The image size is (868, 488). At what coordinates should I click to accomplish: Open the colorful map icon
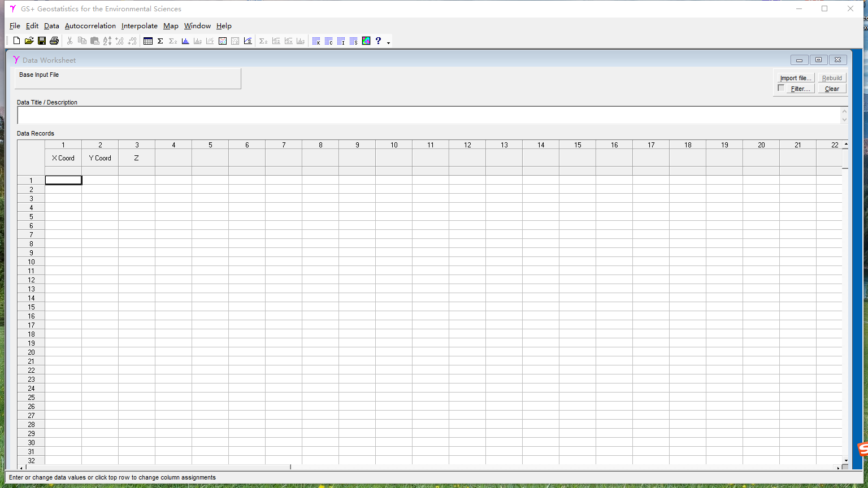click(366, 41)
